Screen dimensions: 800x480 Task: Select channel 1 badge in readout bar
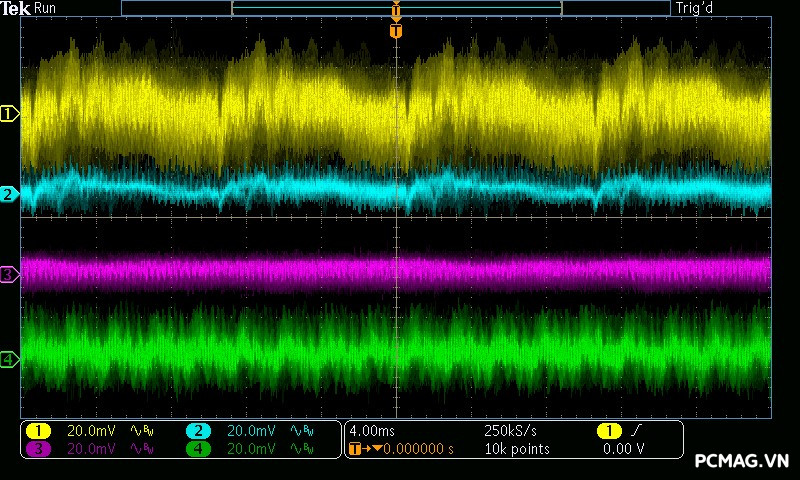coord(38,431)
